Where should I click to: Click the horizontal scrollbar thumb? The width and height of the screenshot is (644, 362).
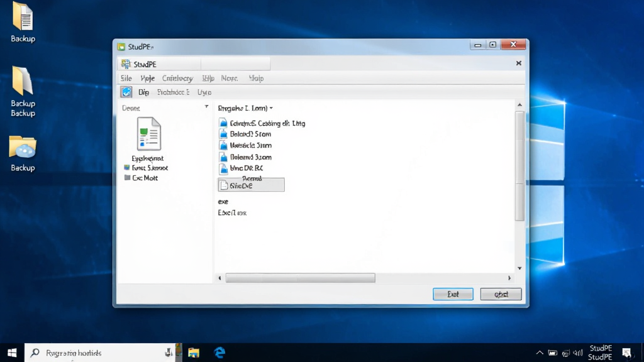[300, 278]
